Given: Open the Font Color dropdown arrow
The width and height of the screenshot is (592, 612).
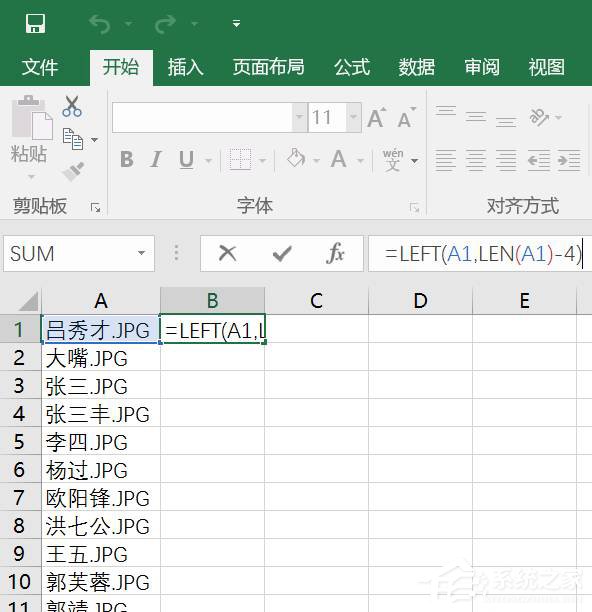Looking at the screenshot, I should [x=361, y=160].
